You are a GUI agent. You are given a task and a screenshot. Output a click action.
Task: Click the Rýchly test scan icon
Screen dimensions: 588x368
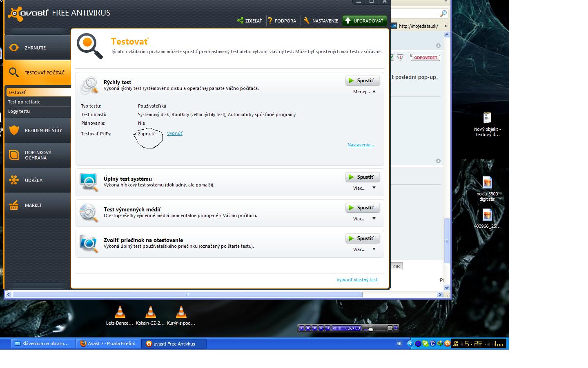(x=89, y=85)
